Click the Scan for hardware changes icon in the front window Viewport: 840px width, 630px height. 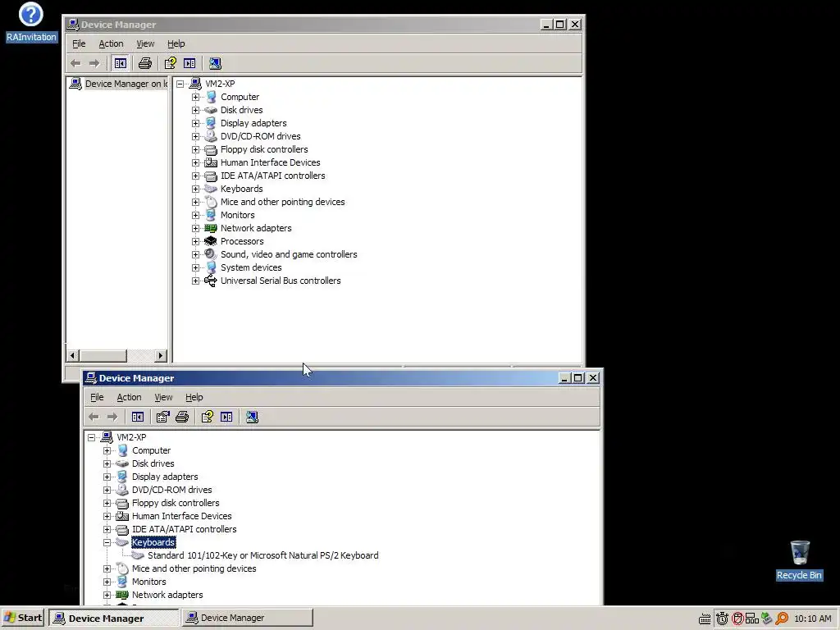(x=253, y=417)
